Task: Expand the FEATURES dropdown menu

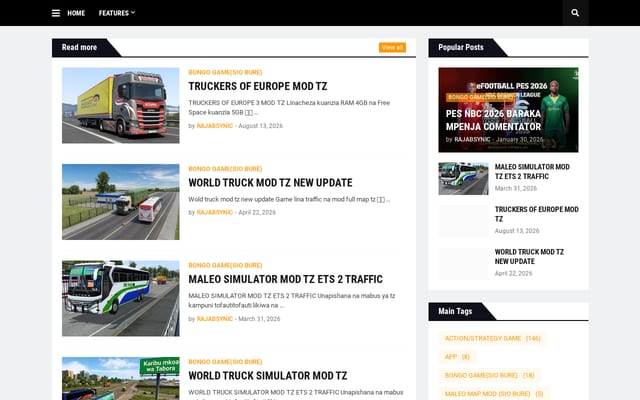Action: click(117, 13)
